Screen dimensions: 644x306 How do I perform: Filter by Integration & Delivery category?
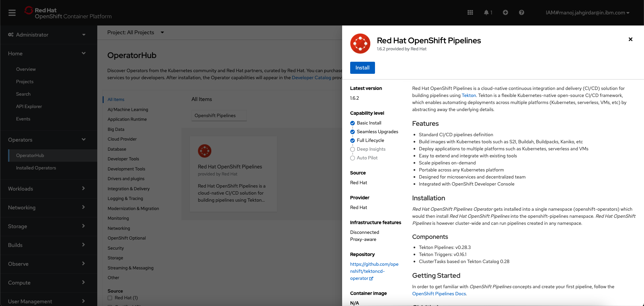(x=129, y=189)
